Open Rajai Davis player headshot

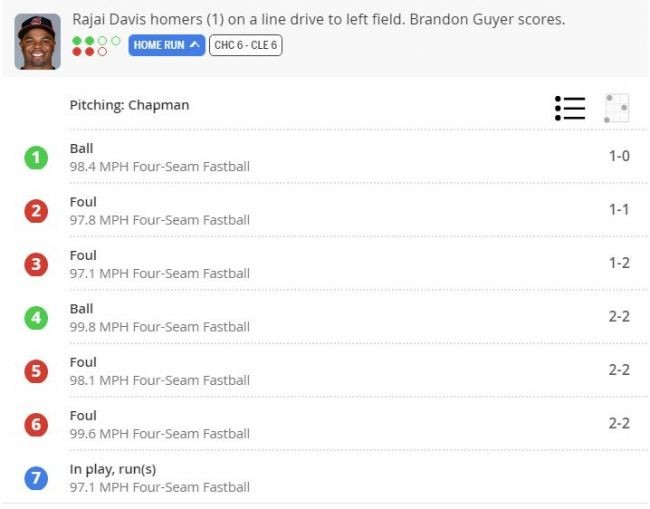[x=37, y=41]
